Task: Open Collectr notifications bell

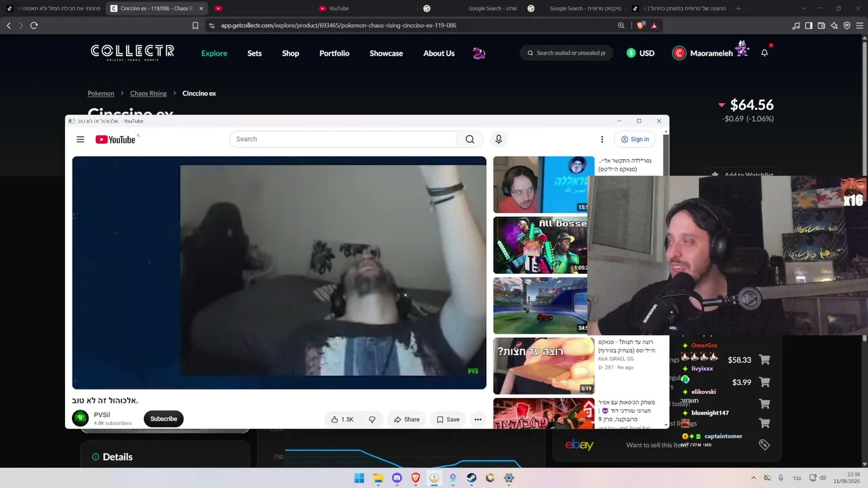Action: [x=764, y=53]
